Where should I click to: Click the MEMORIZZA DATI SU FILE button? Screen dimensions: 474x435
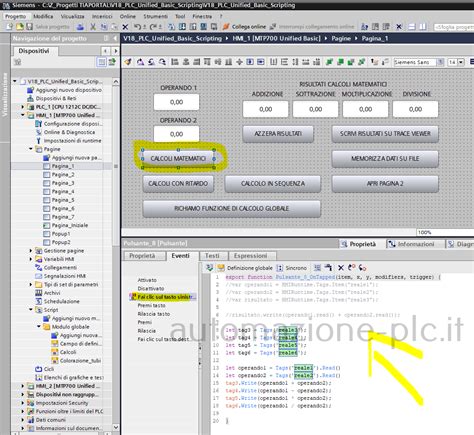pyautogui.click(x=385, y=159)
